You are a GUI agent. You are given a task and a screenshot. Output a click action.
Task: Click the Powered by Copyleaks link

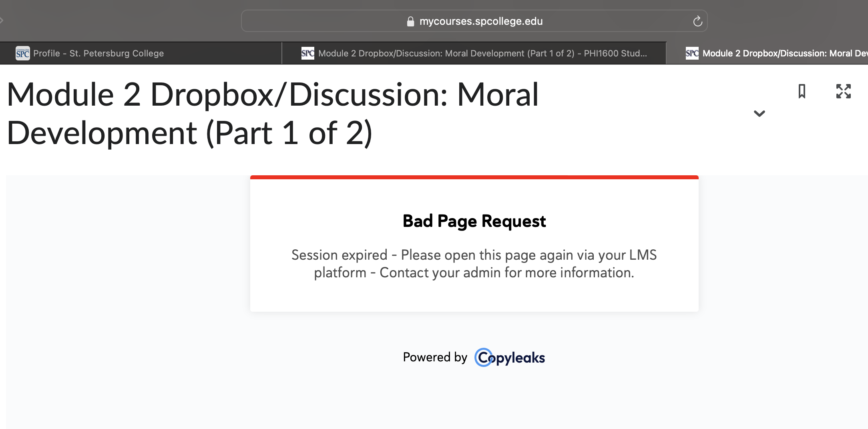[474, 357]
